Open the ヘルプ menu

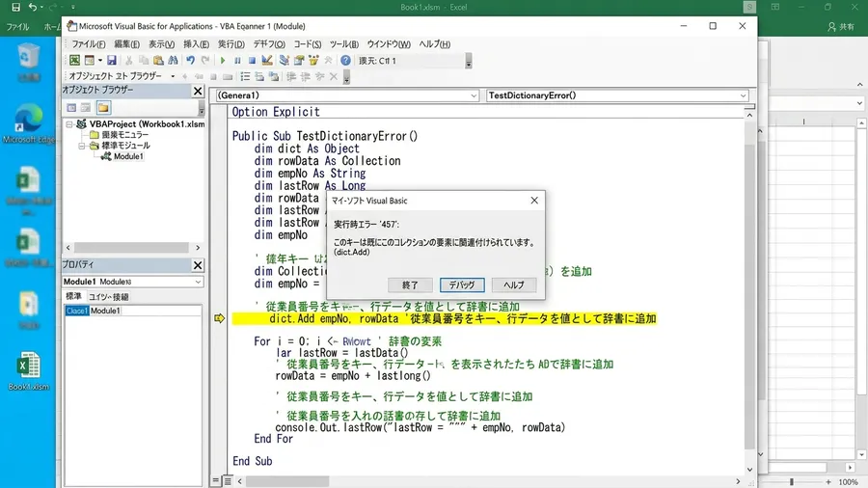coord(435,44)
